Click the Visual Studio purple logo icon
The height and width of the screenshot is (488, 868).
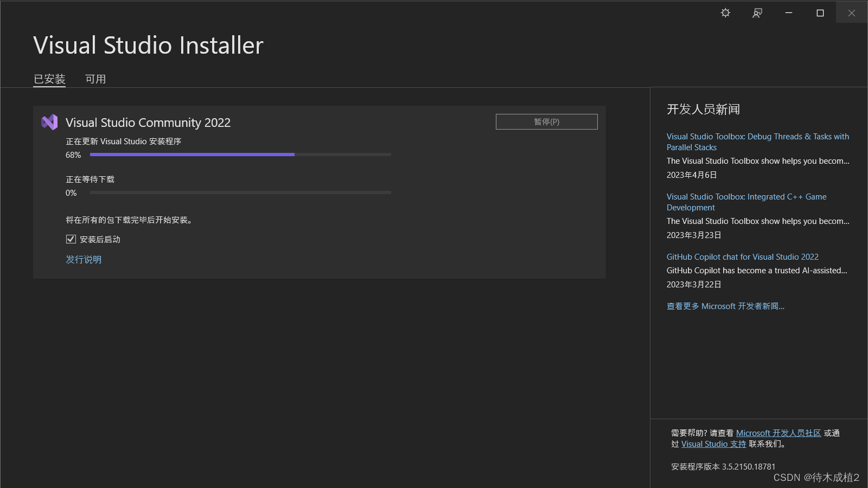49,122
